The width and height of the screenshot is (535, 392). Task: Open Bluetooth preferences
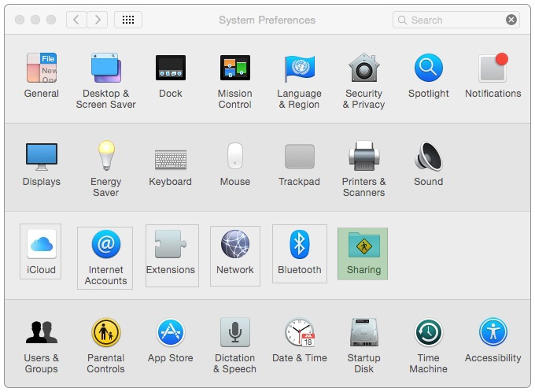click(300, 253)
